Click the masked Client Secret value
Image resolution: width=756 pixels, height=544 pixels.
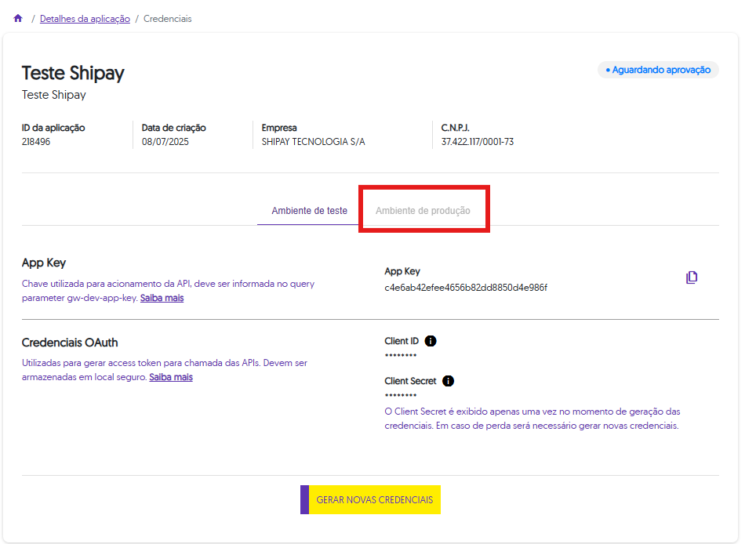click(401, 395)
